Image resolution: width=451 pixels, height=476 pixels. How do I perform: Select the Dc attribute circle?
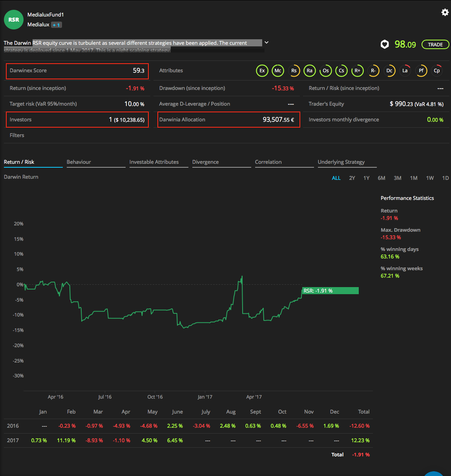[x=389, y=71]
